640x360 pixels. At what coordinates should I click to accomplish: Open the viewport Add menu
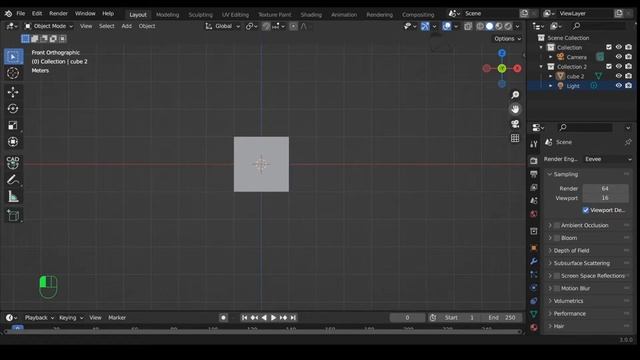pyautogui.click(x=127, y=26)
